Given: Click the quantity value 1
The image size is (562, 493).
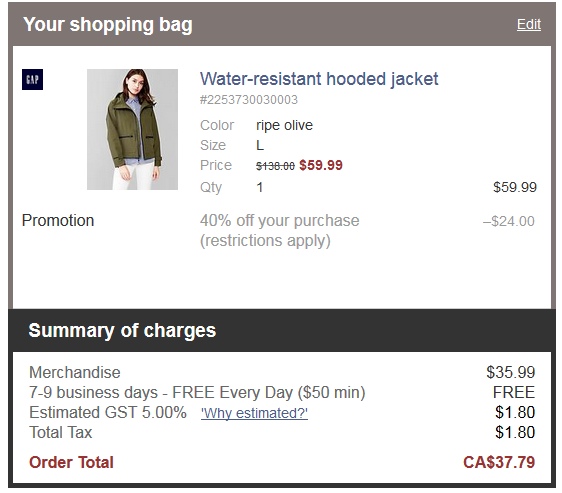Looking at the screenshot, I should click(260, 187).
